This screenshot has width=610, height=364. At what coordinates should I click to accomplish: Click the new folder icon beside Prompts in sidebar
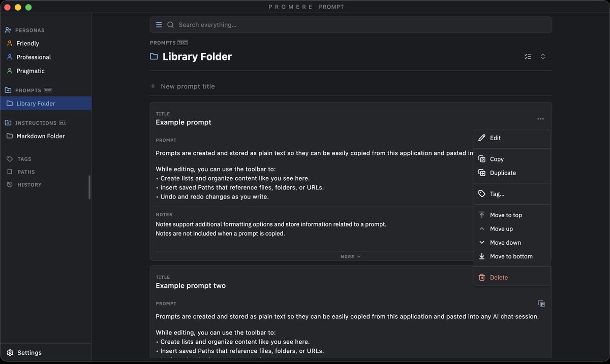pos(8,90)
